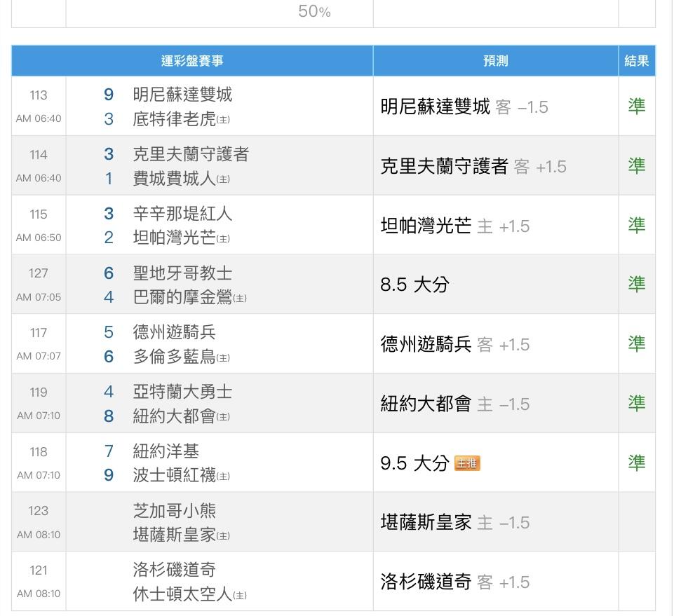Click prediction 洛杉磯道奇 客 +1.5

coord(455,582)
